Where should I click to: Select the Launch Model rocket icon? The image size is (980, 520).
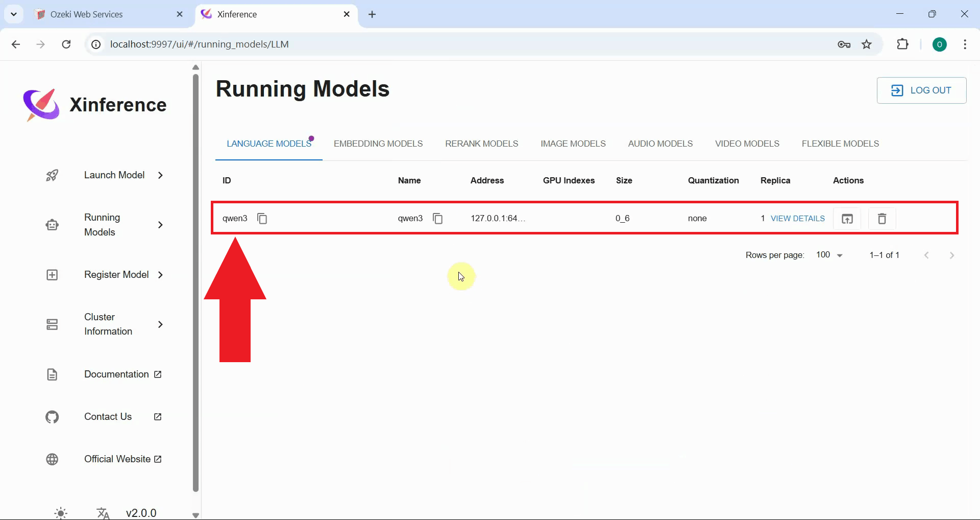pyautogui.click(x=52, y=175)
